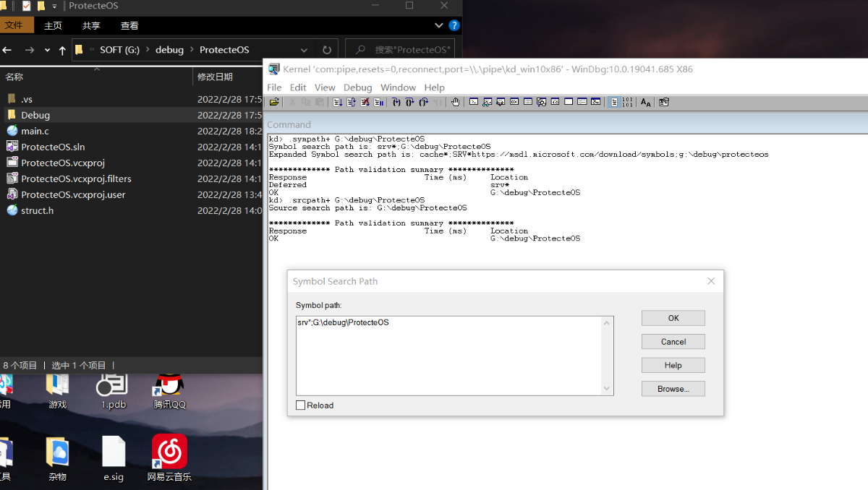Go up one folder level in Explorer
The image size is (868, 490).
(62, 50)
